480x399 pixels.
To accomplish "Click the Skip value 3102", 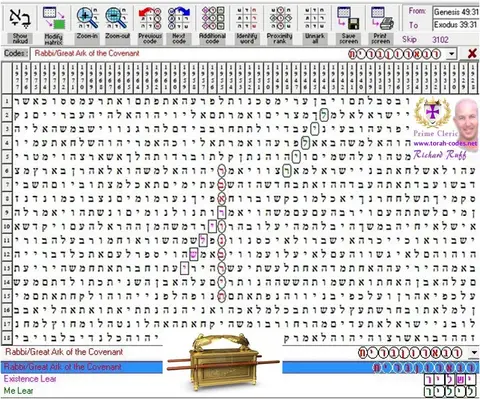I will click(440, 40).
